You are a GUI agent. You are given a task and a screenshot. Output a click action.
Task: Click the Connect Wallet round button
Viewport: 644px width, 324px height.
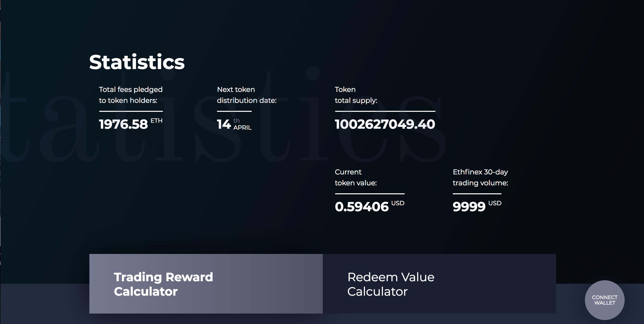(x=604, y=300)
